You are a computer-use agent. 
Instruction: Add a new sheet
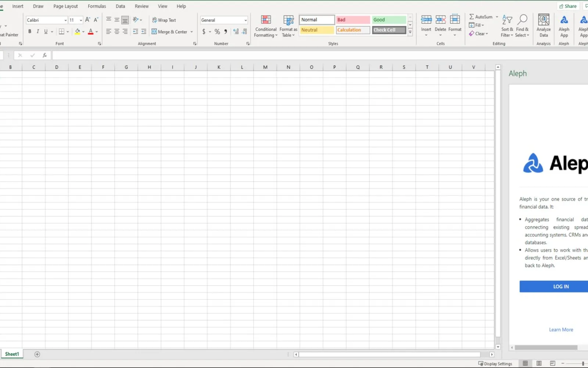(37, 354)
